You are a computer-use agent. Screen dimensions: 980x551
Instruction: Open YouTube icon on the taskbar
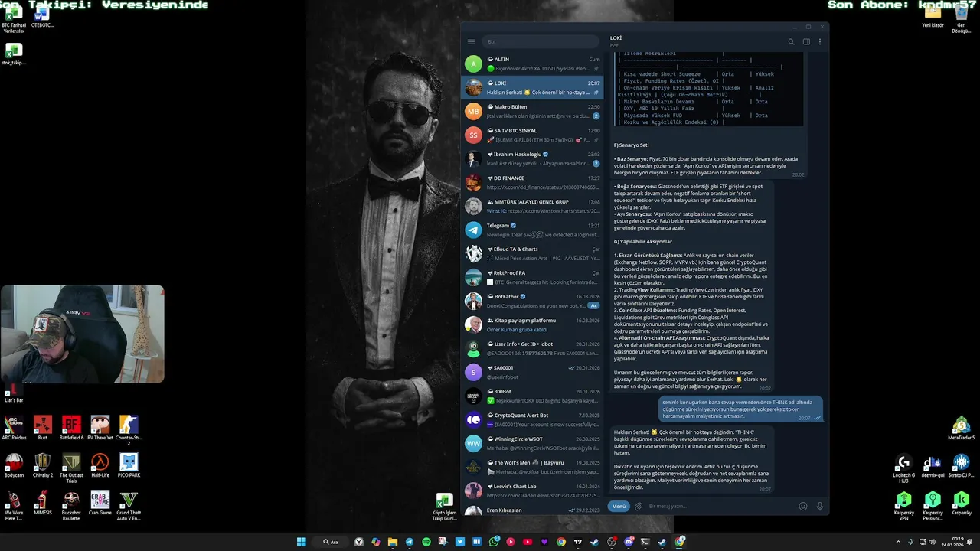528,542
